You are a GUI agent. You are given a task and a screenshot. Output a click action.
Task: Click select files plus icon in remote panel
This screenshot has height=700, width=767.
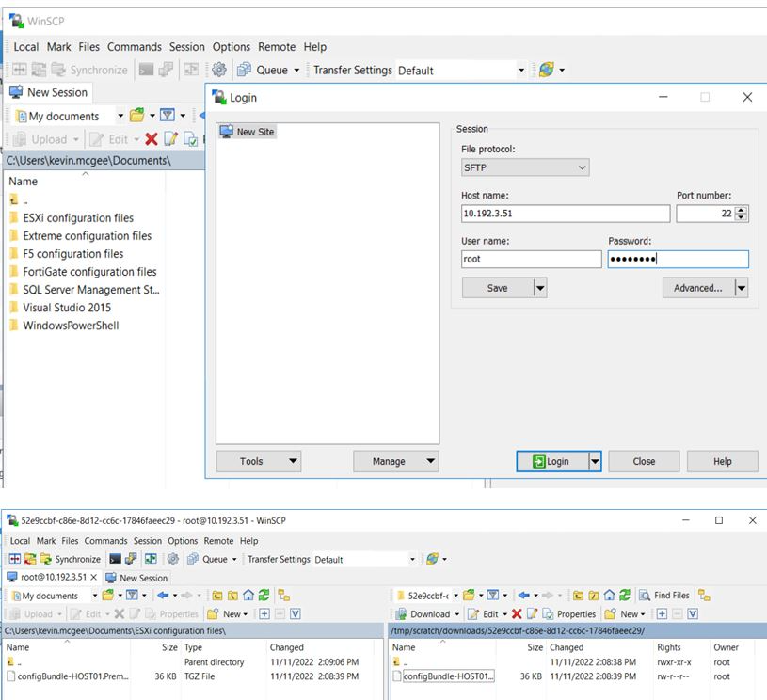pos(662,613)
